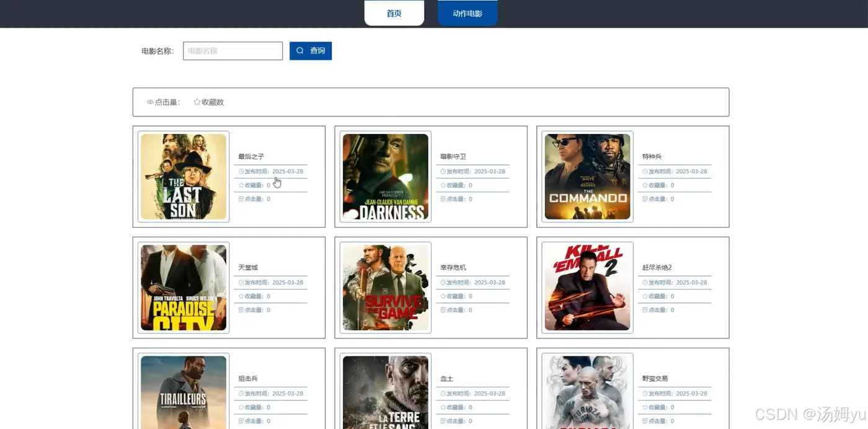Select movie title 赶尽杀绝2
Screen dimensions: 868x429
657,268
